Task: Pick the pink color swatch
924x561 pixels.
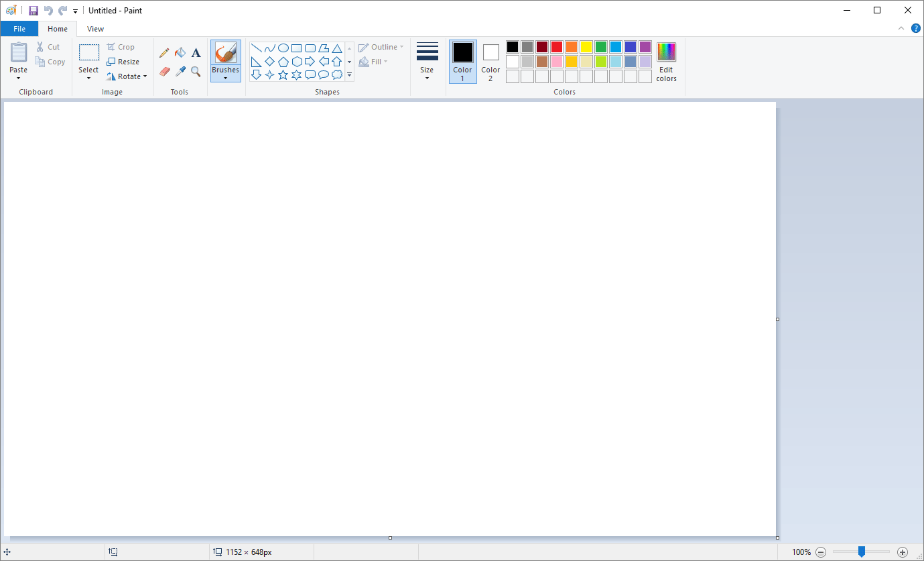Action: [x=557, y=62]
